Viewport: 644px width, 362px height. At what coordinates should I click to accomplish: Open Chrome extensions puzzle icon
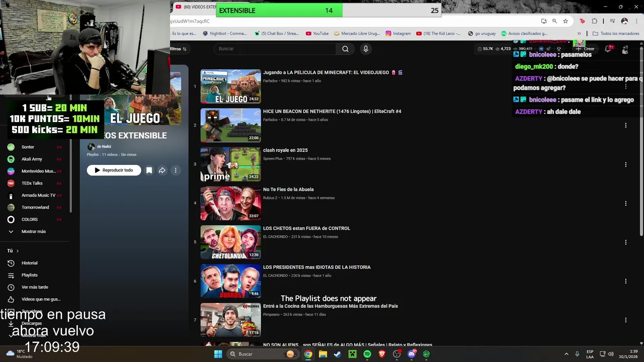(595, 21)
